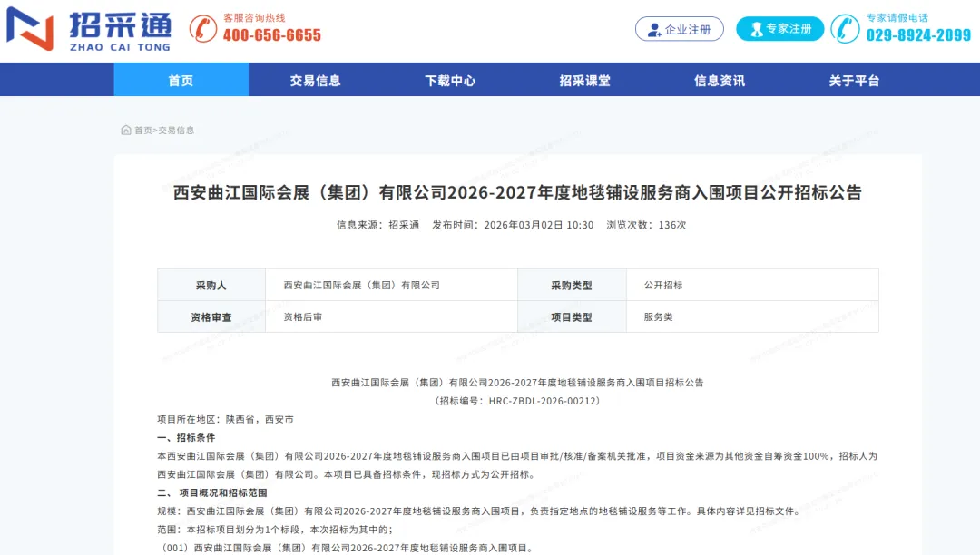This screenshot has height=555, width=980.
Task: Click the 浏览次数：136次 view count
Action: [646, 225]
